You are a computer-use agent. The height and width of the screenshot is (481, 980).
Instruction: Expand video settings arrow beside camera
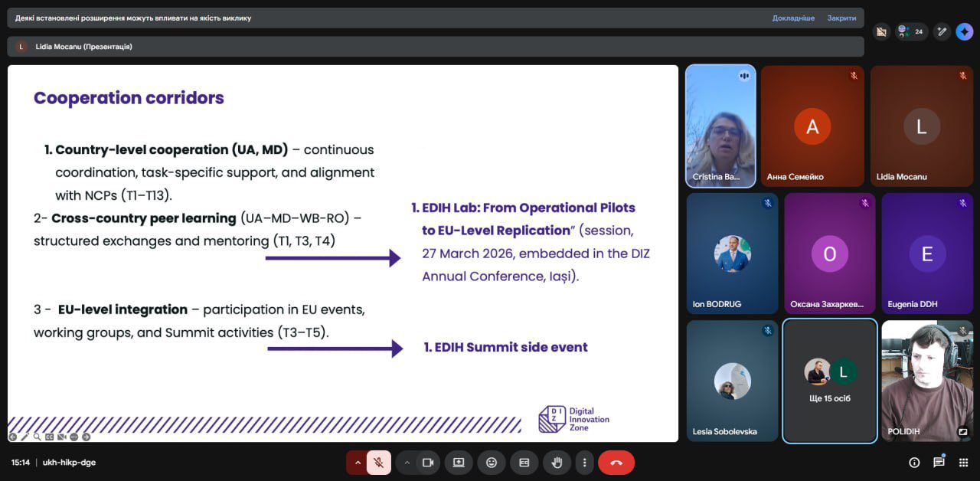click(407, 463)
